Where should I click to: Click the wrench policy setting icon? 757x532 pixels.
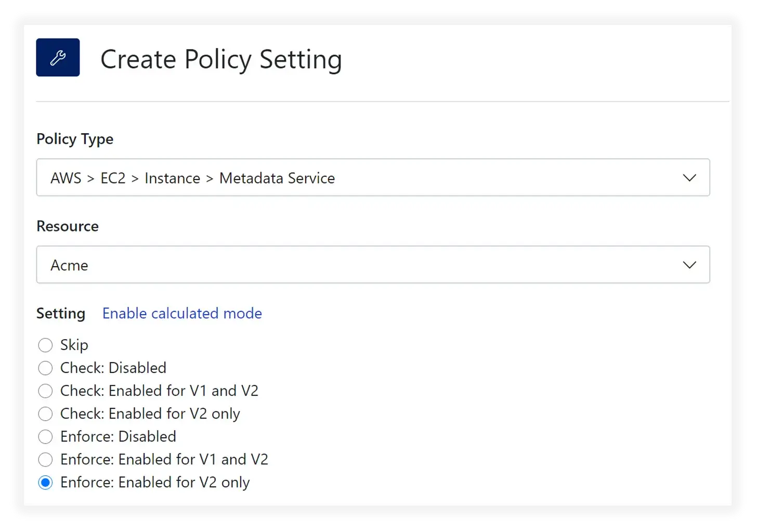[58, 57]
